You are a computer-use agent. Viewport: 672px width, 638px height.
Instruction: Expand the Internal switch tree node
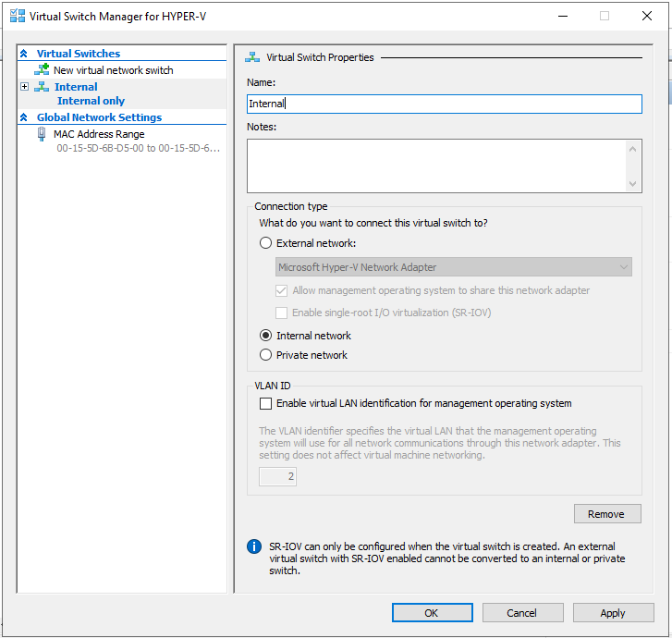coord(25,87)
